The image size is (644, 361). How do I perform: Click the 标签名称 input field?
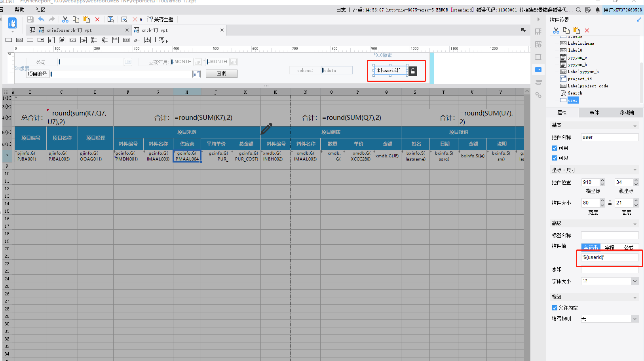(610, 235)
